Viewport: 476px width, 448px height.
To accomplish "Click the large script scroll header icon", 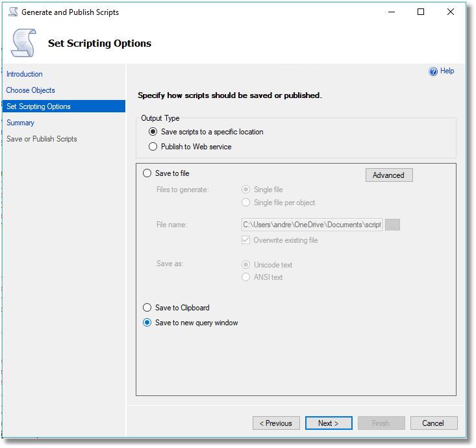I will (x=23, y=43).
